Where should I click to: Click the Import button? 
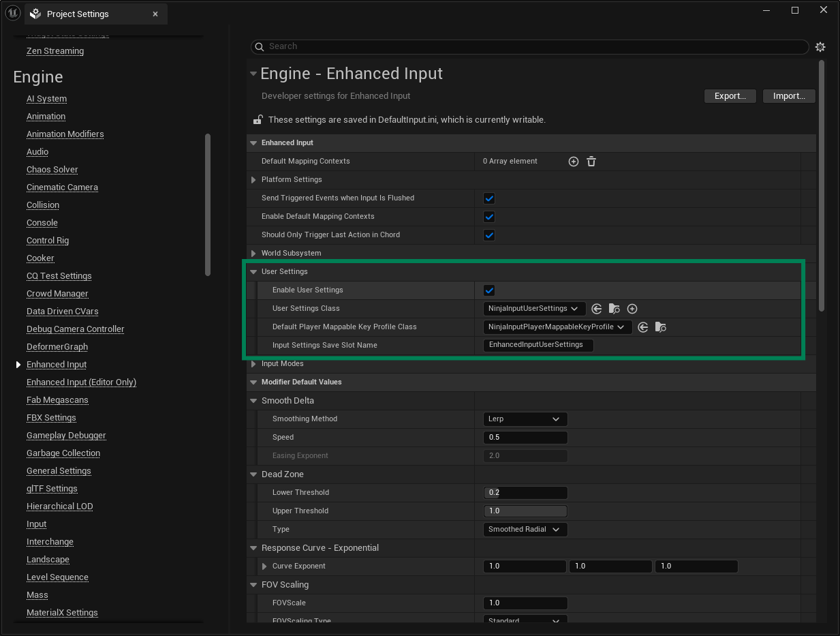tap(788, 95)
